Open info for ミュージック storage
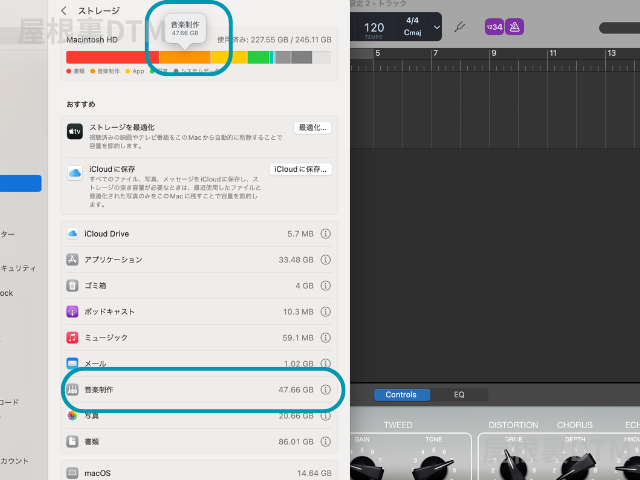 coord(325,338)
